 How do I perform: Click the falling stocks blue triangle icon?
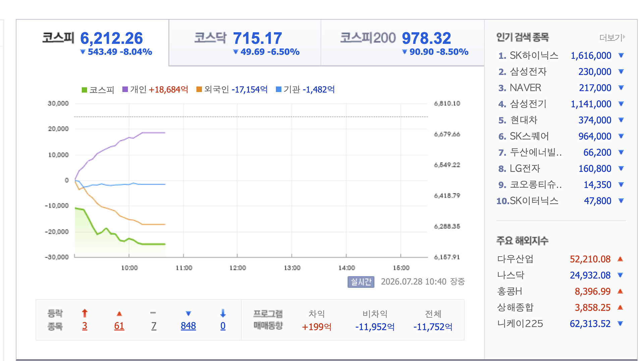click(x=188, y=314)
